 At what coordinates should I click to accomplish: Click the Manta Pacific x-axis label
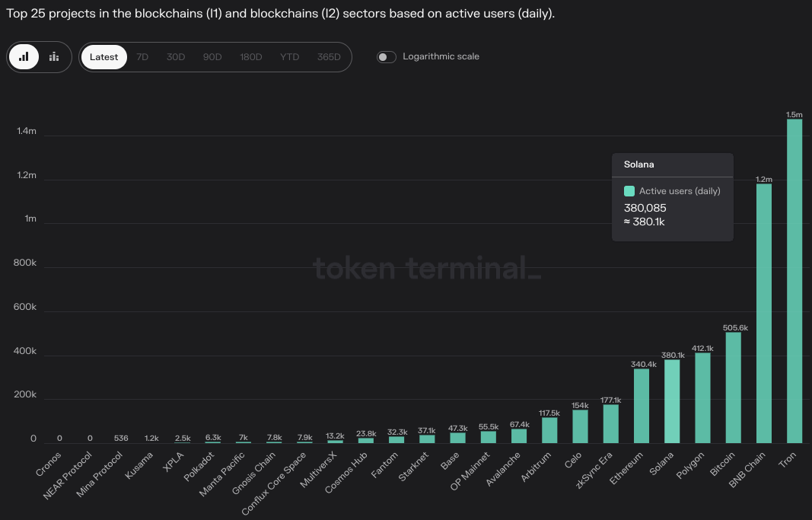click(x=222, y=474)
